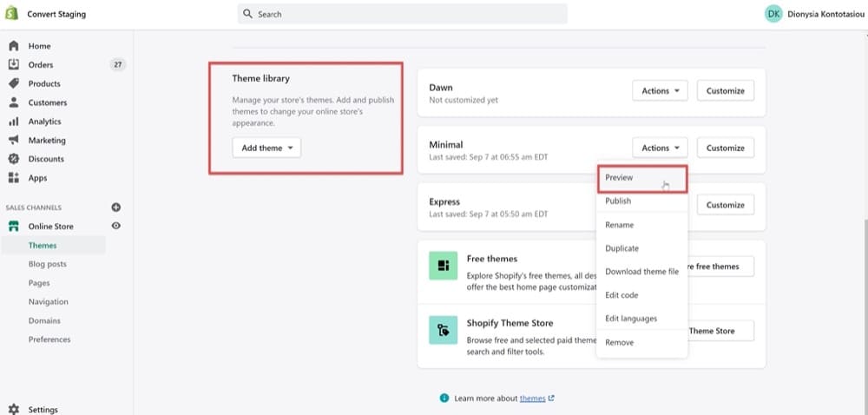The width and height of the screenshot is (868, 415).
Task: Open Dionysia Kontotasiou account menu
Action: pyautogui.click(x=814, y=14)
